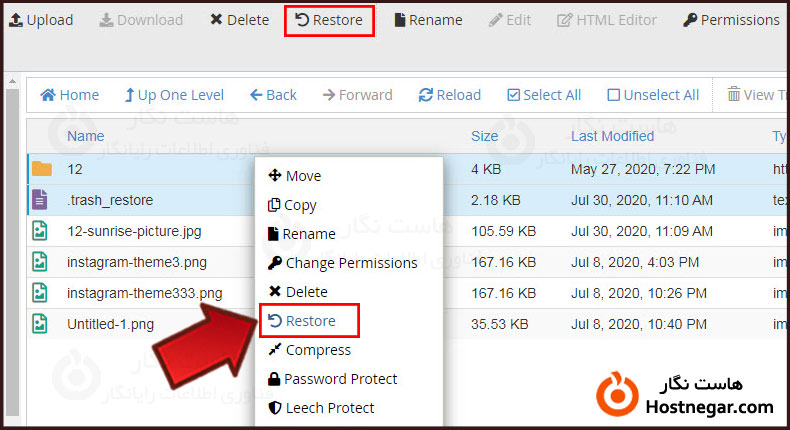Viewport: 790px width, 430px height.
Task: Click the Rename file icon in toolbar
Action: tap(399, 20)
